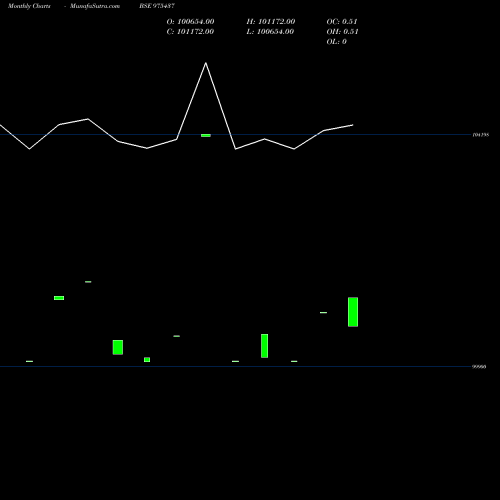Screen dimensions: 500x500
Task: Click the price label on the upper blue line
Action: point(481,135)
